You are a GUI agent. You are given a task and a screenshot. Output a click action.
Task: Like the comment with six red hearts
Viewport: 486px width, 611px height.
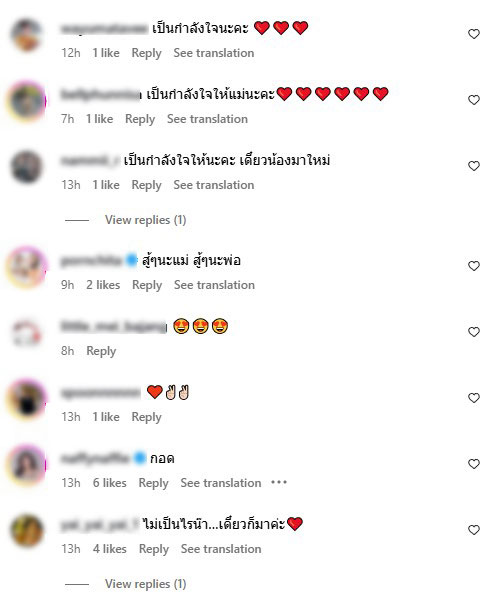coord(474,100)
